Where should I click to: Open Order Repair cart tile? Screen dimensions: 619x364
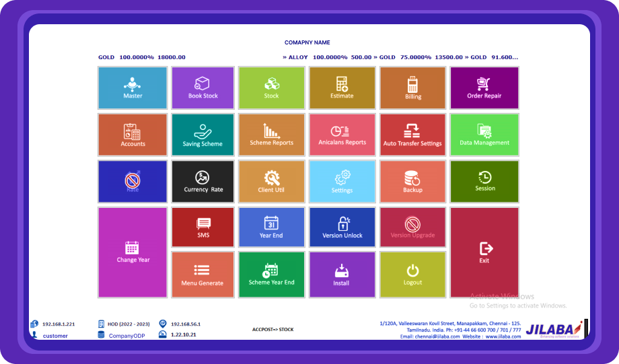[x=484, y=88]
